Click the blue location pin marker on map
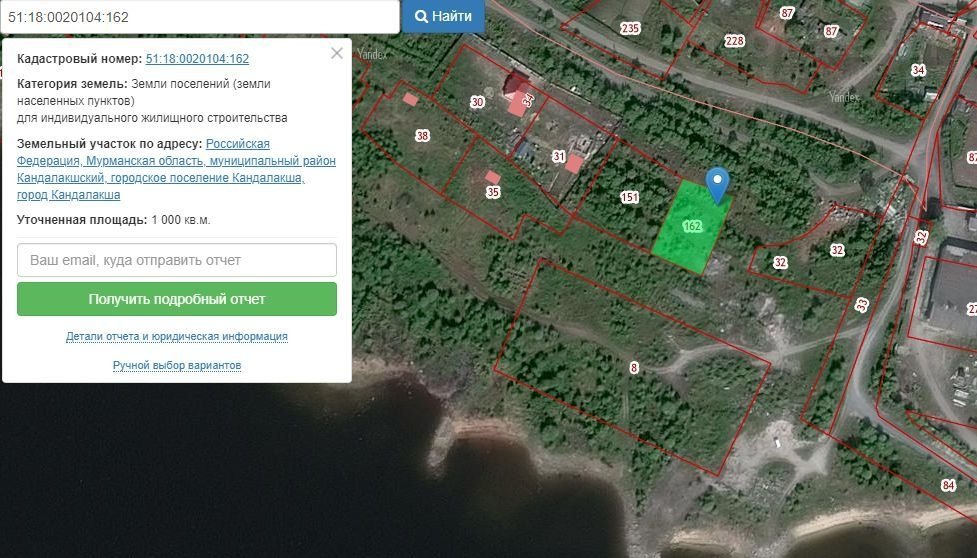977x558 pixels. tap(717, 182)
